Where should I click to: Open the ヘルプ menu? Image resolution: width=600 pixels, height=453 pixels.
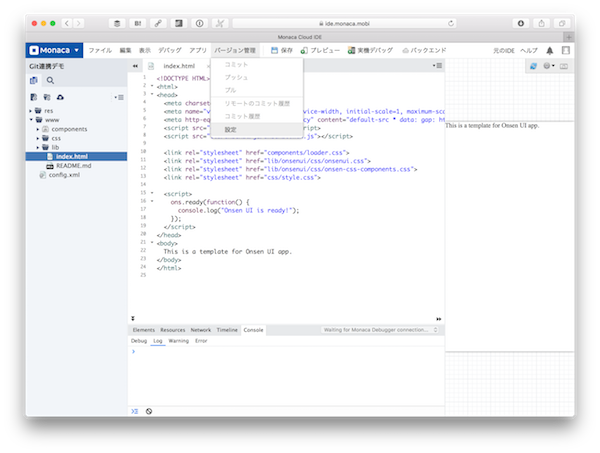[529, 51]
